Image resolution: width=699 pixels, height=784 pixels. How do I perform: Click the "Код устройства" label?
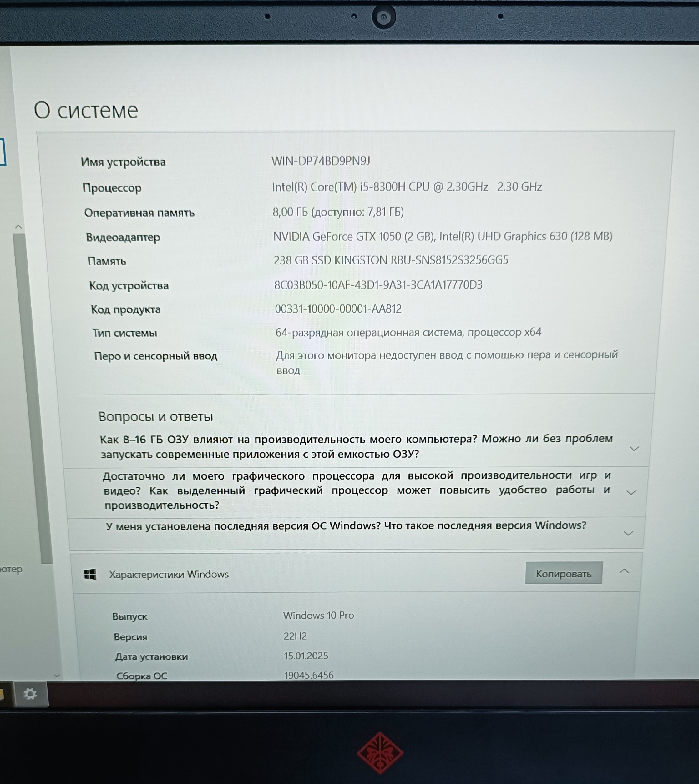pyautogui.click(x=129, y=286)
